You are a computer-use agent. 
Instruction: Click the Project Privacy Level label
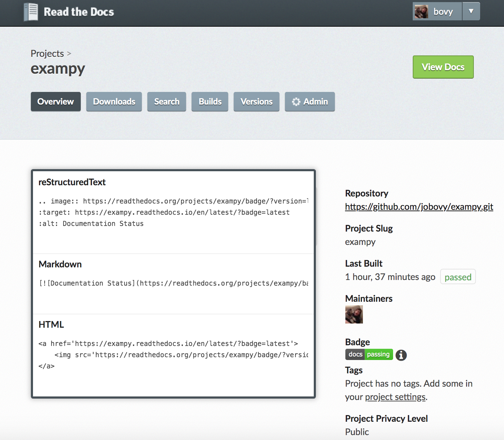(386, 419)
